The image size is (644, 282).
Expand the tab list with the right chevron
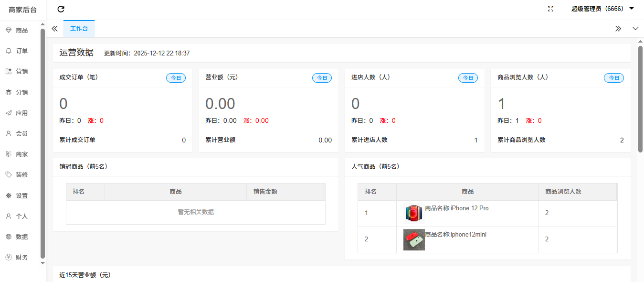(x=618, y=29)
